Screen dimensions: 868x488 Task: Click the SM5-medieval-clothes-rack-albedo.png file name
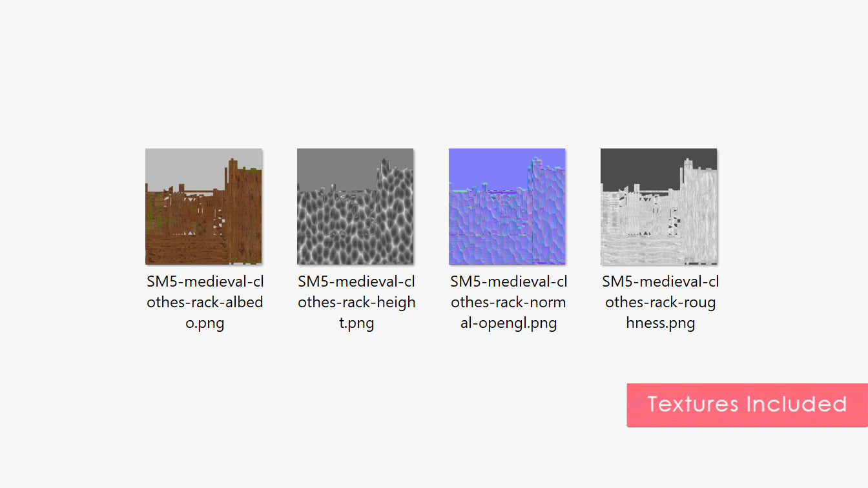(205, 302)
